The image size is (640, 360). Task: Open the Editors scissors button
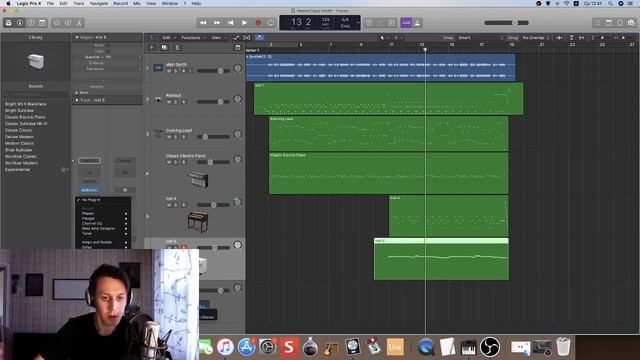click(79, 23)
